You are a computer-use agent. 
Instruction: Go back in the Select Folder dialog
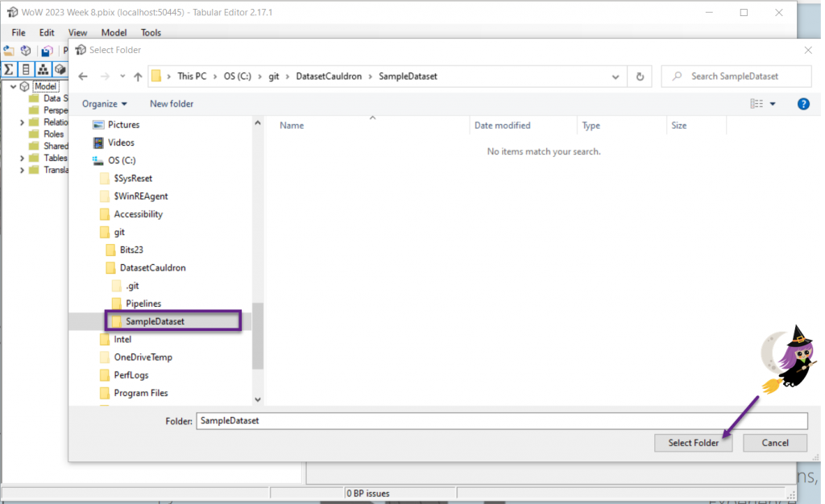(83, 76)
